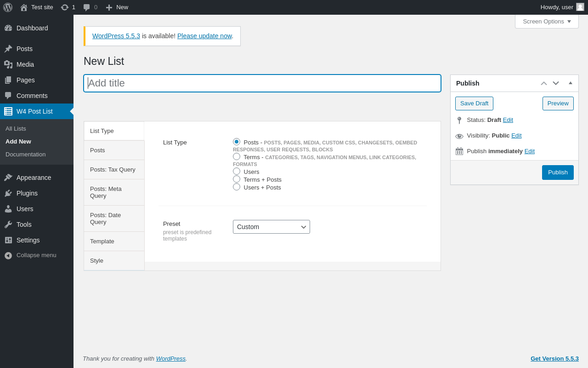Click Save Draft button
588x368 pixels.
(x=474, y=103)
